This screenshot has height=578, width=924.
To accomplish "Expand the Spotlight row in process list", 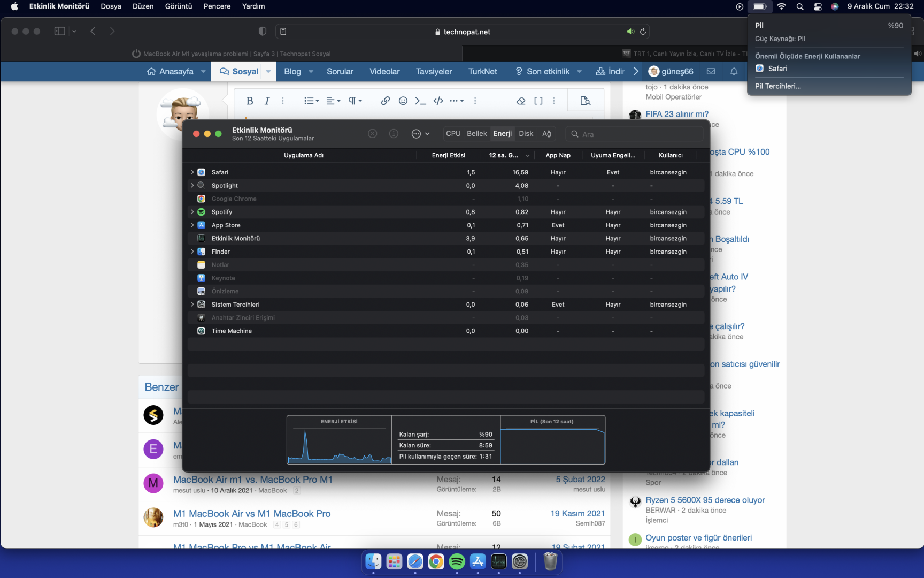I will [x=192, y=185].
